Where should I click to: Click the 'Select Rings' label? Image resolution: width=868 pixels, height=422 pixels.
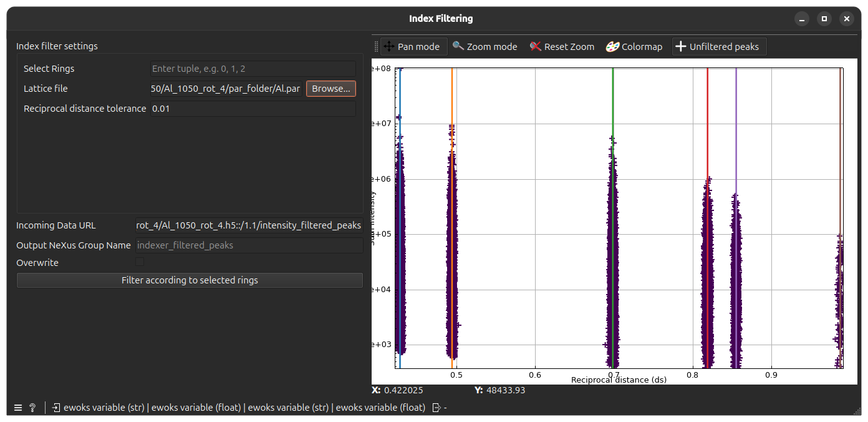click(x=49, y=69)
